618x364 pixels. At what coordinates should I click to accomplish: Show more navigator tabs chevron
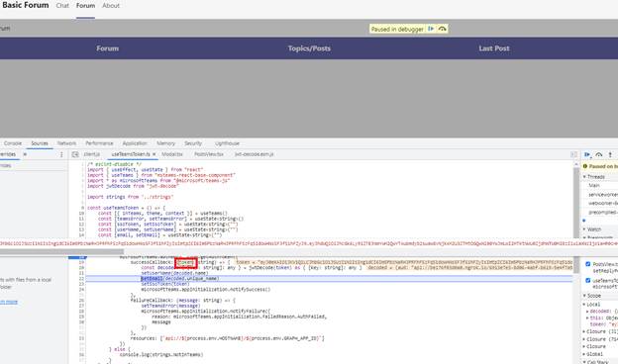(25, 154)
